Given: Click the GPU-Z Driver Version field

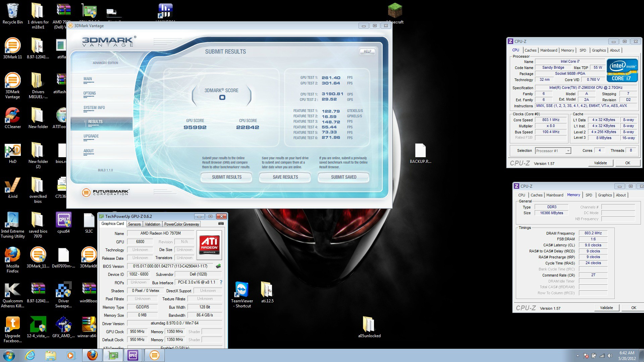Looking at the screenshot, I should tap(174, 323).
